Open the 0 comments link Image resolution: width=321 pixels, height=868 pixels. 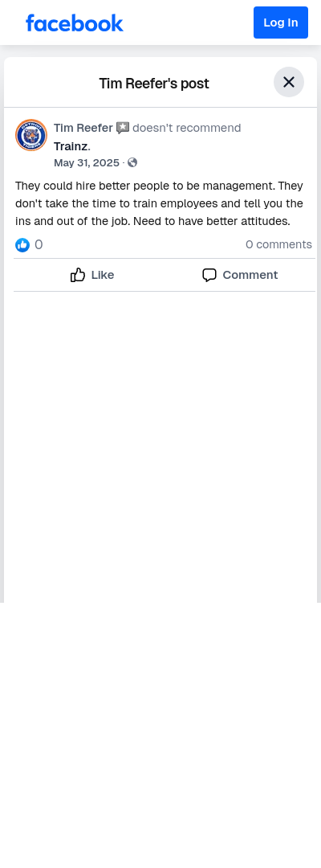[279, 244]
